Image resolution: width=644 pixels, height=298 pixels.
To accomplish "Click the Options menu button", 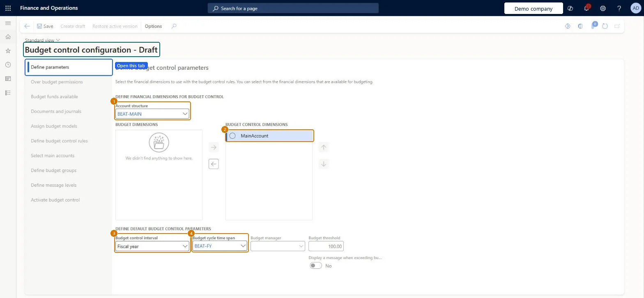I will 153,26.
